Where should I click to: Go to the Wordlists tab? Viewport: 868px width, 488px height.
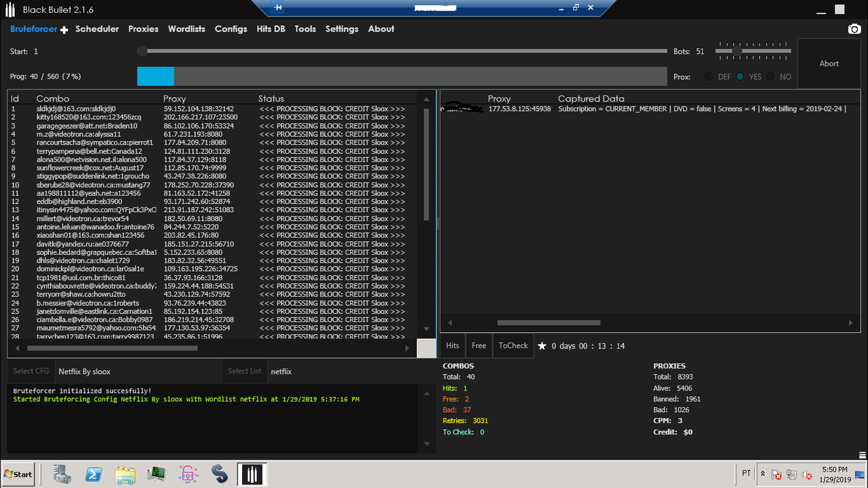tap(186, 29)
